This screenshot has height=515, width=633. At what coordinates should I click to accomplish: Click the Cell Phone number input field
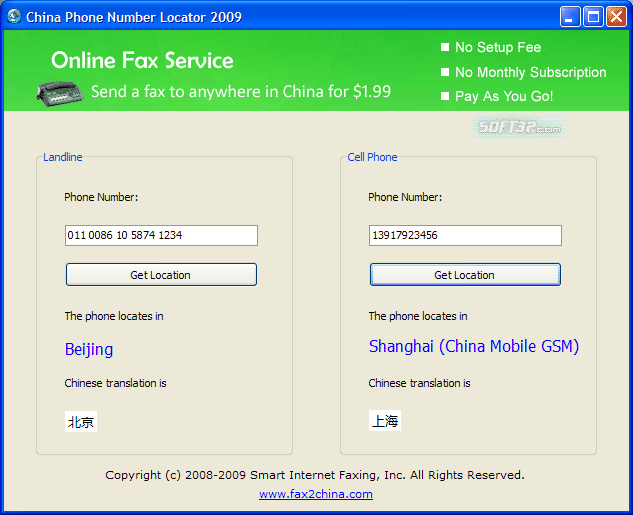[465, 235]
